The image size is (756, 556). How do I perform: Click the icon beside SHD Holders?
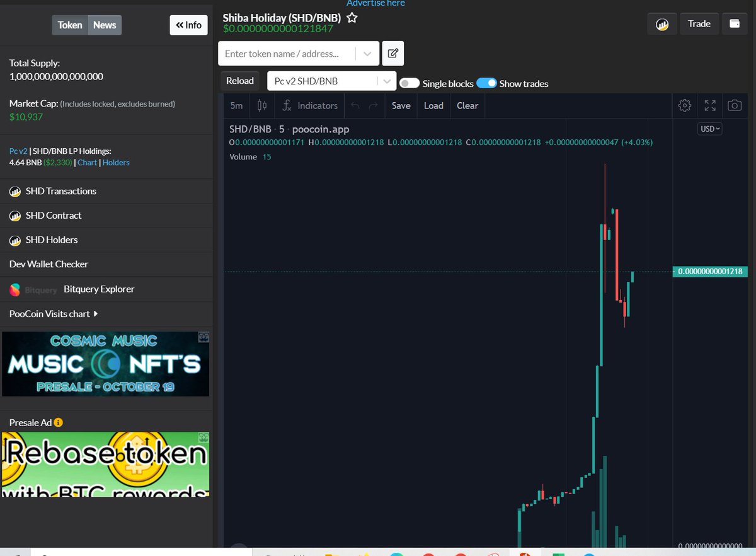point(15,240)
